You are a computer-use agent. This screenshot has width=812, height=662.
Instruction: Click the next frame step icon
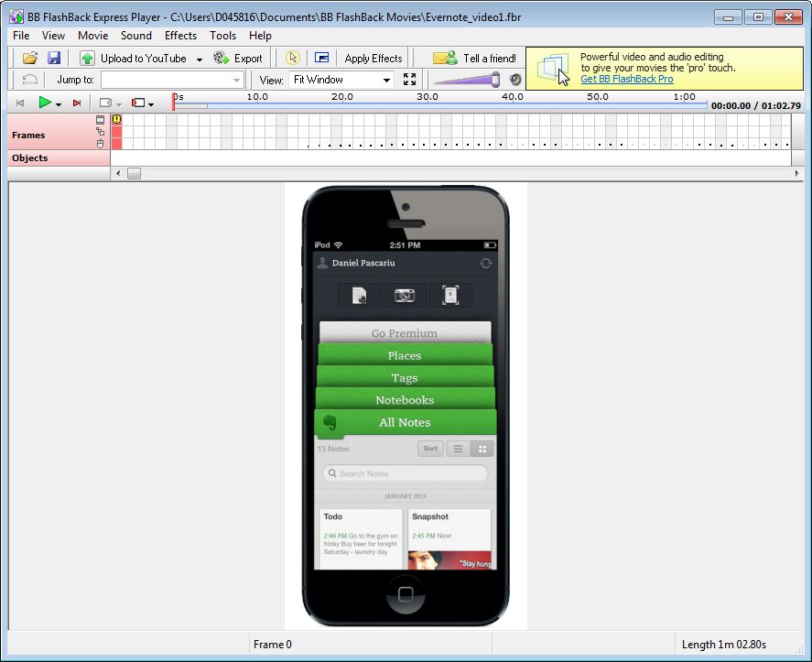tap(137, 103)
